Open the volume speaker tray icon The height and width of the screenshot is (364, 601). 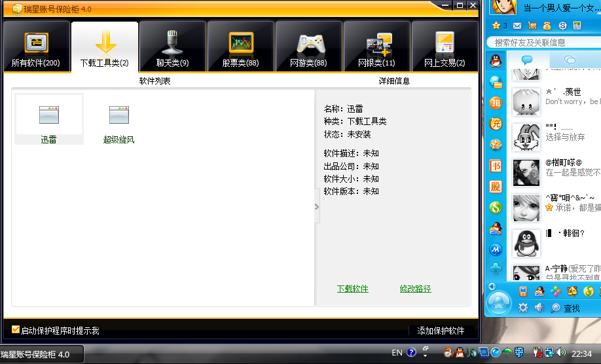561,352
